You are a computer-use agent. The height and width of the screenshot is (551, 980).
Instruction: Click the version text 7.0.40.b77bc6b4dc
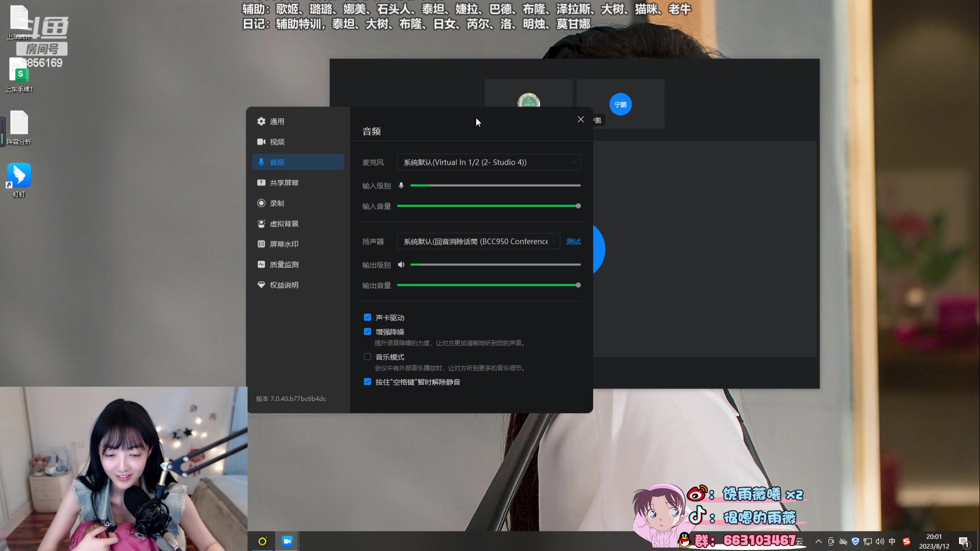tap(298, 399)
